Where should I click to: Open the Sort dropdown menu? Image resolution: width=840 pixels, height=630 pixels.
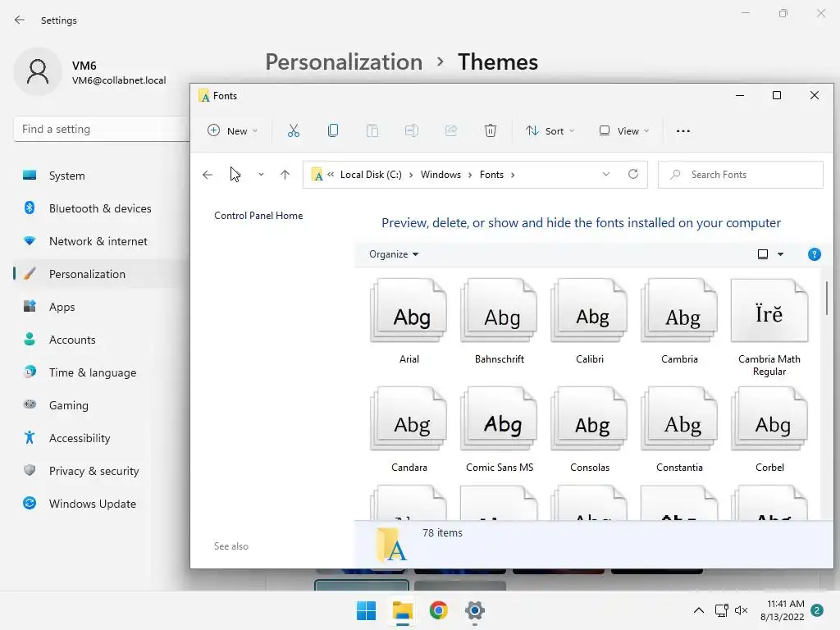[x=550, y=130]
